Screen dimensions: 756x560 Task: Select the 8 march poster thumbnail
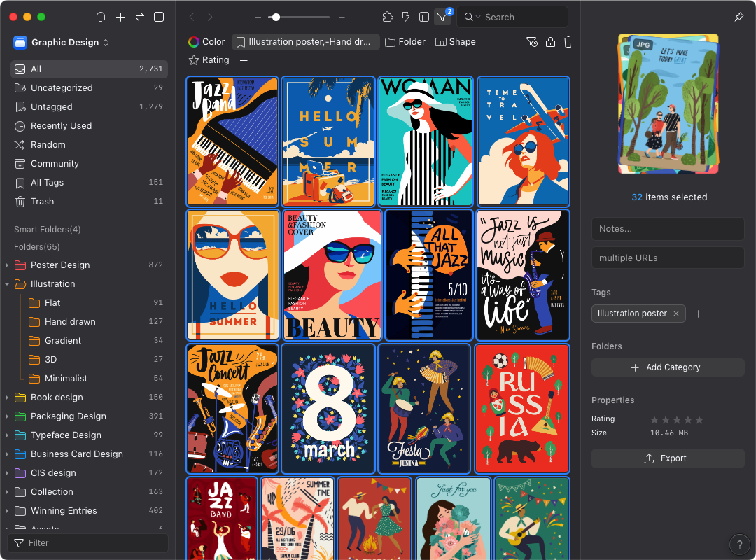[x=328, y=408]
